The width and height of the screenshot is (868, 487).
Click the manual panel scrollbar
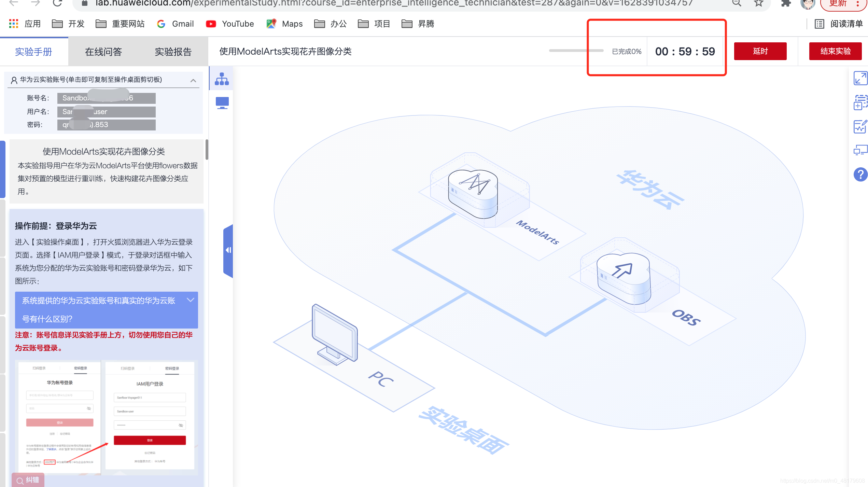click(207, 149)
